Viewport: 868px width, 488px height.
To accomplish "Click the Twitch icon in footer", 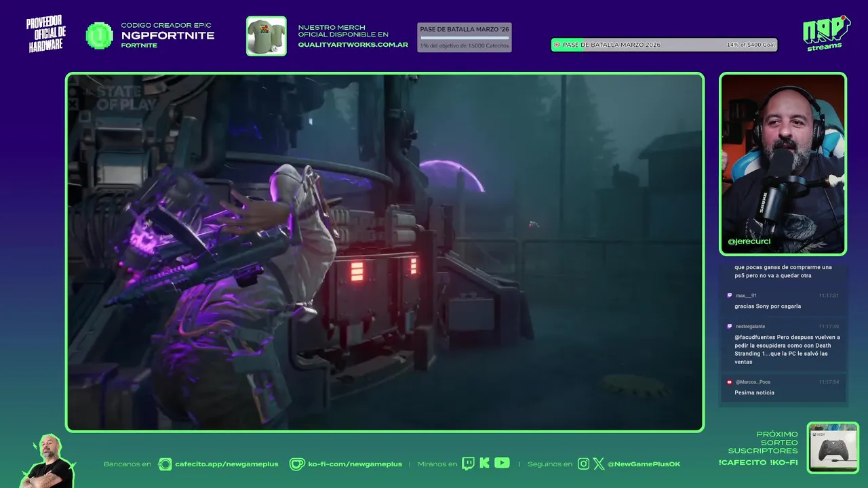I will (x=468, y=464).
